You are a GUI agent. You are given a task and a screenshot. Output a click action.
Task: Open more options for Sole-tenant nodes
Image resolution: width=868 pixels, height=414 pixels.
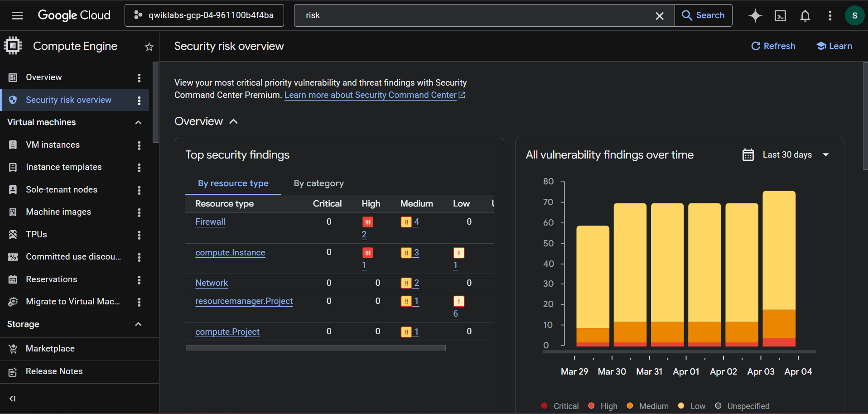click(x=139, y=190)
